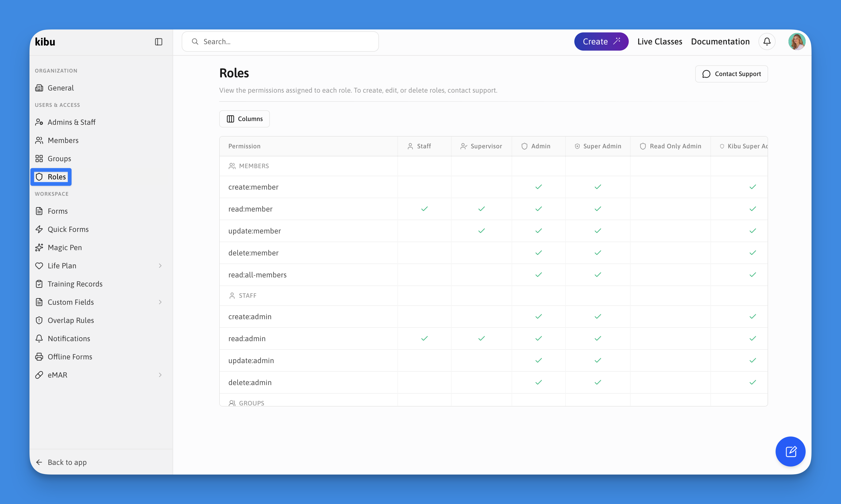This screenshot has width=841, height=504.
Task: Expand the Custom Fields chevron
Action: (160, 302)
